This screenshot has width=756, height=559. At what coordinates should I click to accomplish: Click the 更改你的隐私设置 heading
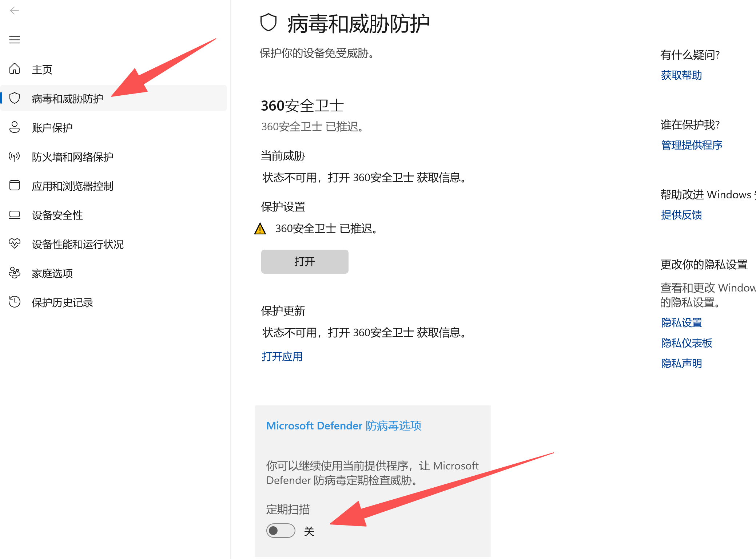704,264
